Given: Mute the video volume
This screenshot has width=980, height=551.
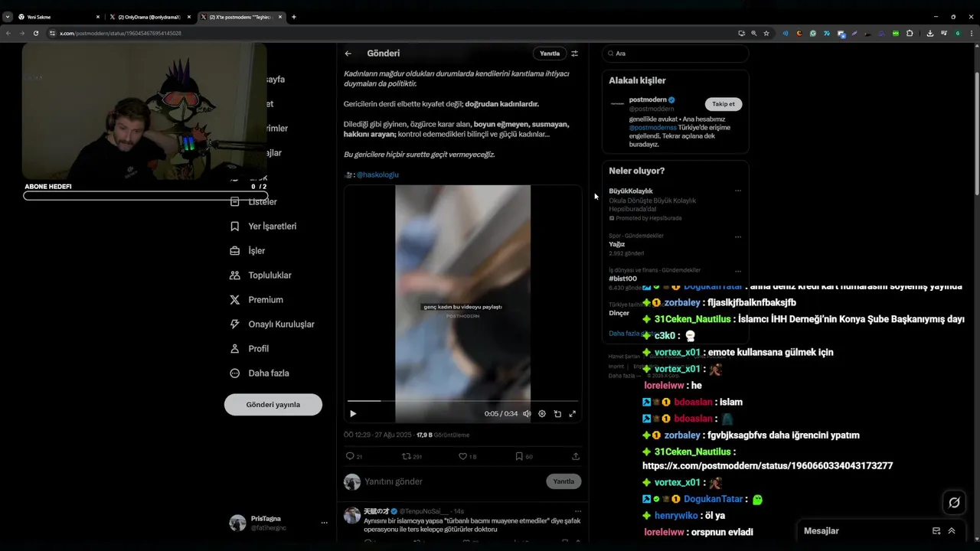Looking at the screenshot, I should [x=527, y=413].
